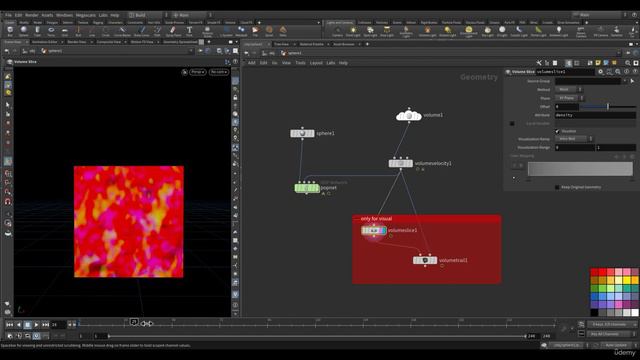The width and height of the screenshot is (640, 360).
Task: Open the Windows menu
Action: pos(64,15)
